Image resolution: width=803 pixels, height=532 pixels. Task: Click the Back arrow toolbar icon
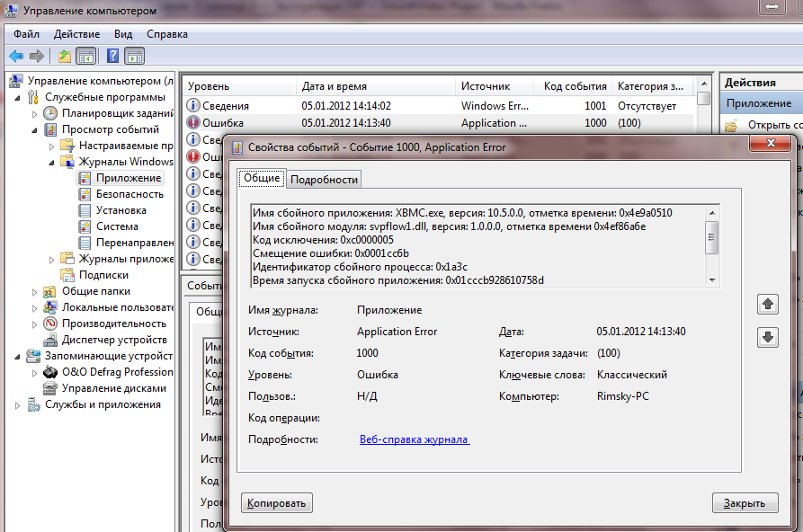click(15, 57)
